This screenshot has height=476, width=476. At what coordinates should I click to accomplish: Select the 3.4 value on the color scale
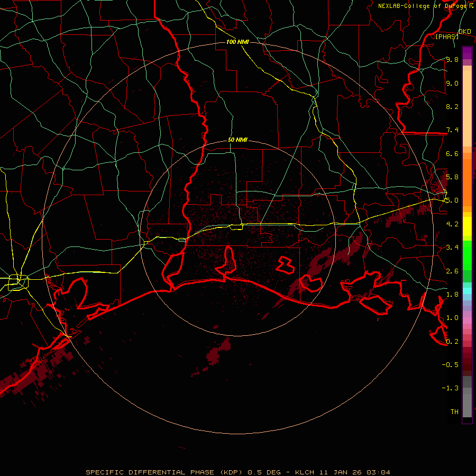click(x=452, y=248)
